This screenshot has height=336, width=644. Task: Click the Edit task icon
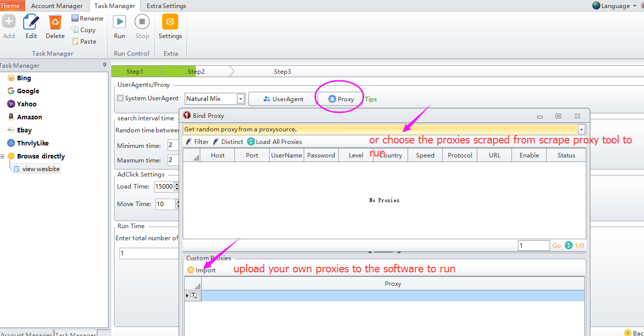point(31,22)
